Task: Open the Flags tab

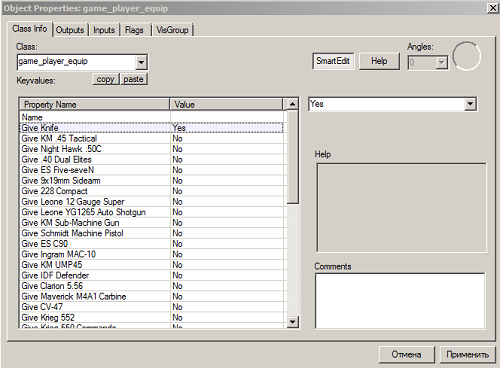Action: 134,30
